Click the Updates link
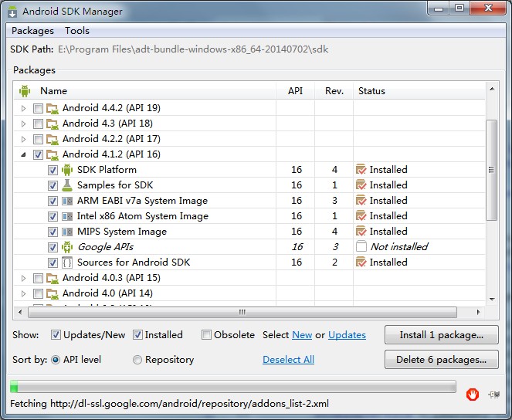Viewport: 512px width, 420px height. point(347,335)
